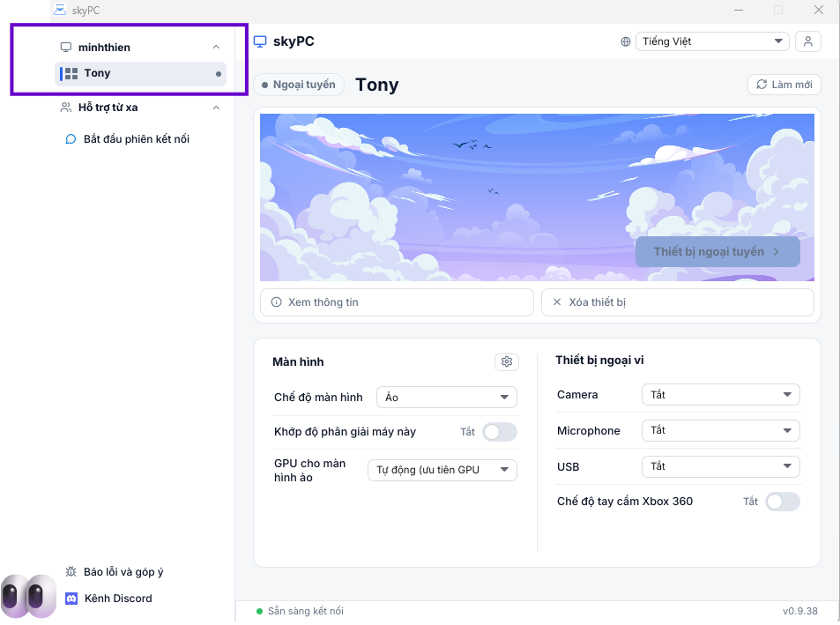Open the Microphone dropdown
This screenshot has width=840, height=625.
coord(720,430)
